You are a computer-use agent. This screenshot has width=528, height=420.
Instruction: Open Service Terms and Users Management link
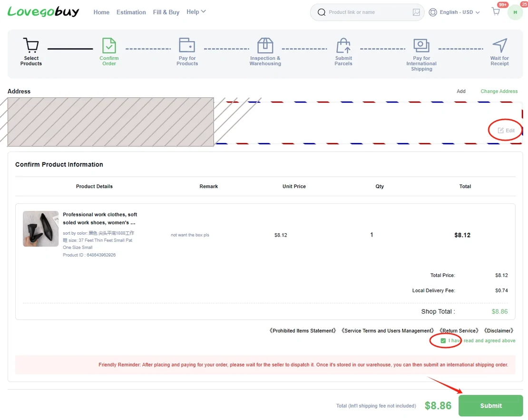(388, 331)
